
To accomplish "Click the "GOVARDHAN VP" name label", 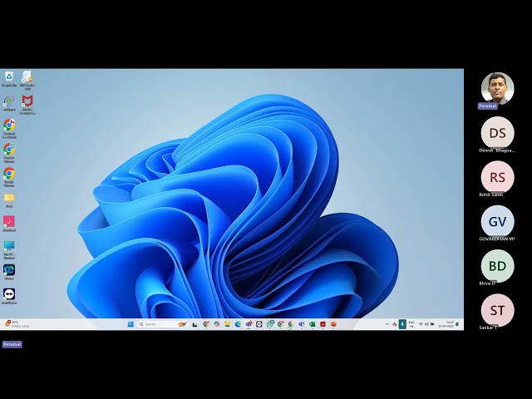I will click(x=497, y=239).
